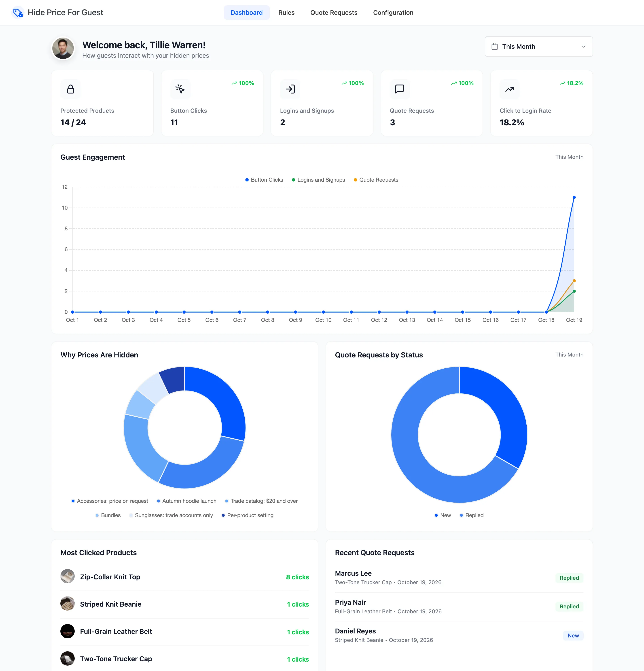
Task: Click the Full-Grain Leather Belt thumbnail
Action: (x=67, y=631)
